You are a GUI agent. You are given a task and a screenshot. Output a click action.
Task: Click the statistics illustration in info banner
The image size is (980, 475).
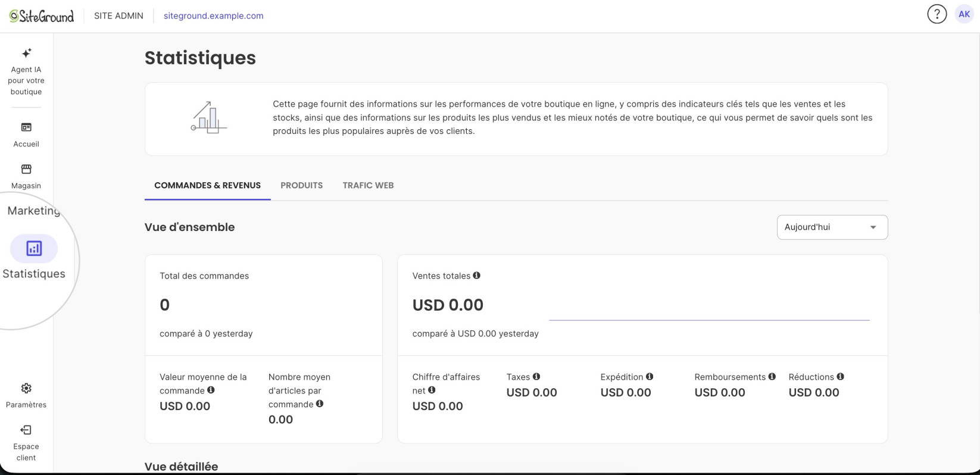coord(208,117)
